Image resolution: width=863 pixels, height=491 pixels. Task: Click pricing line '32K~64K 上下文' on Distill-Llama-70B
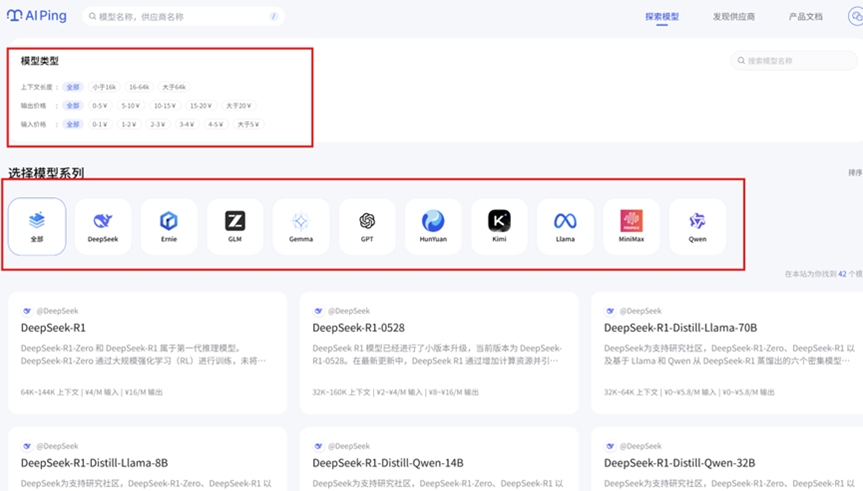pos(690,392)
